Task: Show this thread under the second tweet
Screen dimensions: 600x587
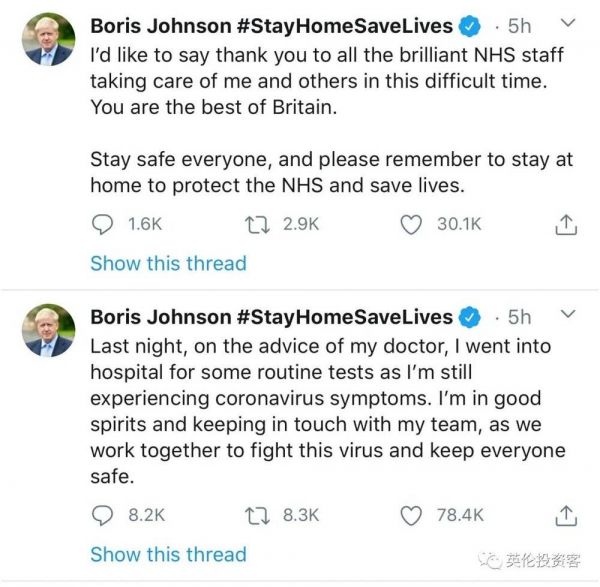Action: pyautogui.click(x=168, y=553)
